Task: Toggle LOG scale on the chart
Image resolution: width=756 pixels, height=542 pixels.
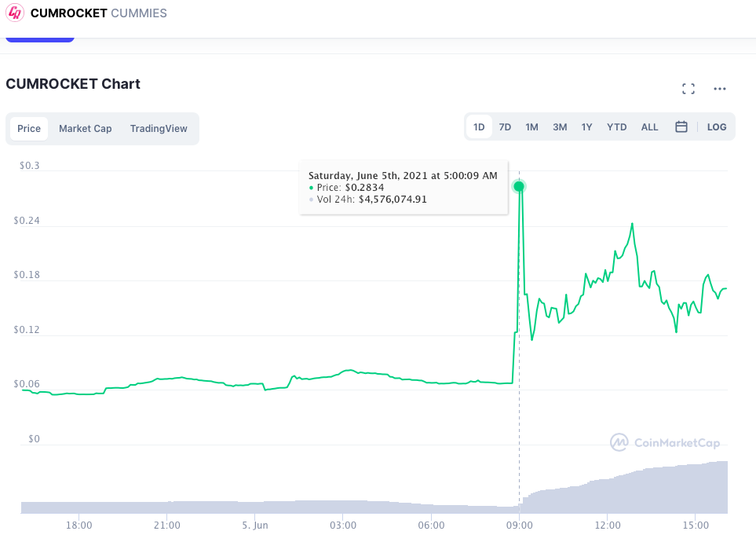Action: click(x=717, y=127)
